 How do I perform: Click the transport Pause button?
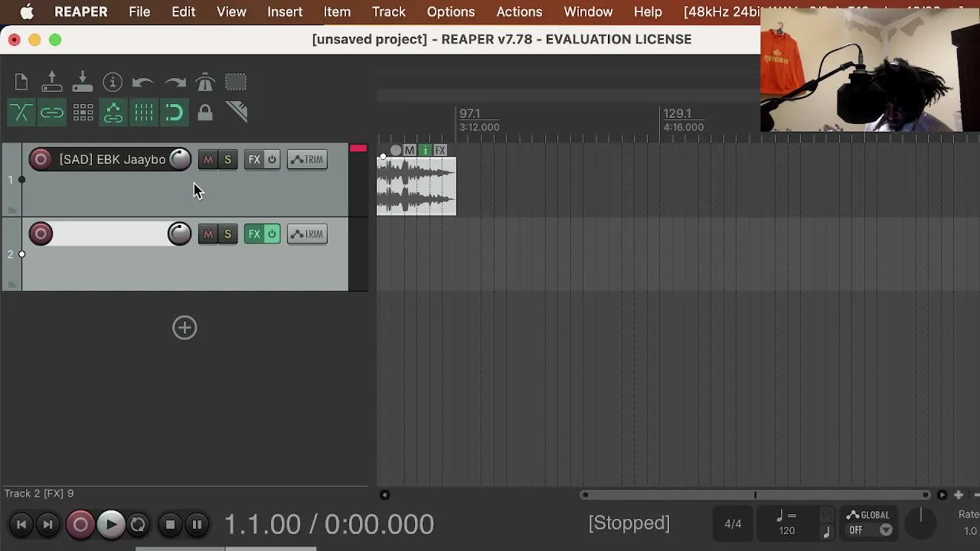pos(197,524)
